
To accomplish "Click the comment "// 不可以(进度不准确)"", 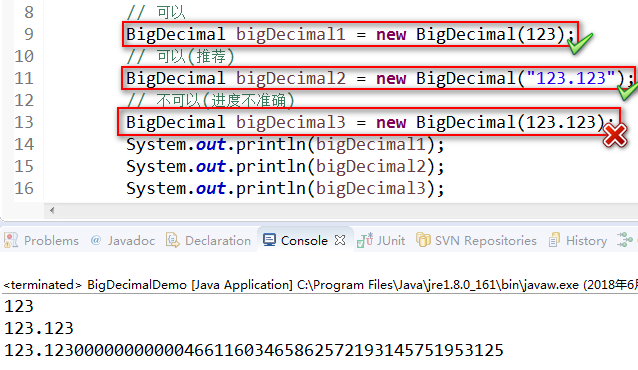I will pyautogui.click(x=211, y=100).
